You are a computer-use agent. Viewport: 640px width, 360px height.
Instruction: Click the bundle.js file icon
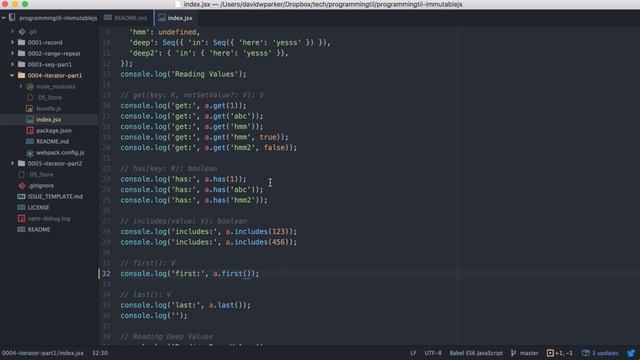click(x=29, y=109)
